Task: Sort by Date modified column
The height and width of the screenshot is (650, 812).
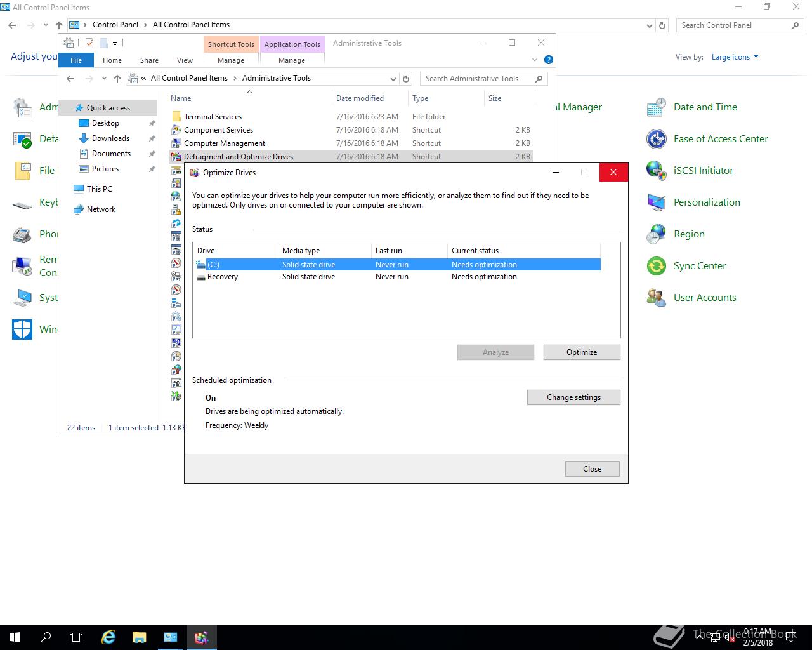Action: click(x=360, y=98)
